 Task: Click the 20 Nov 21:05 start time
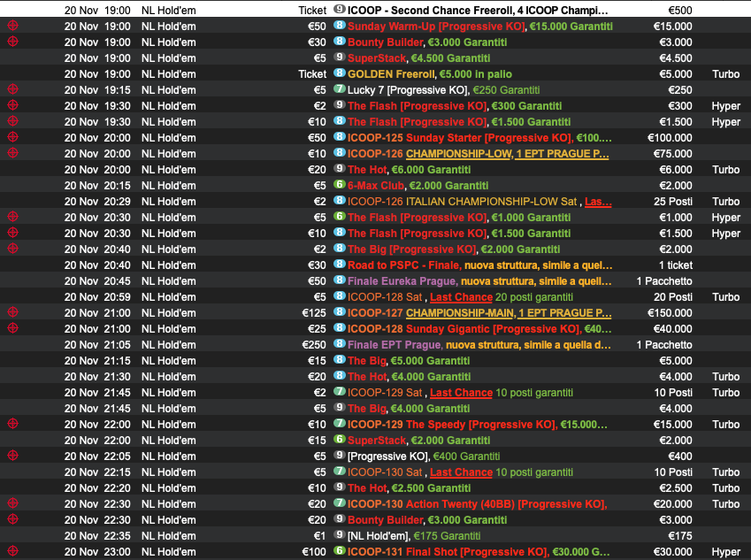[97, 345]
